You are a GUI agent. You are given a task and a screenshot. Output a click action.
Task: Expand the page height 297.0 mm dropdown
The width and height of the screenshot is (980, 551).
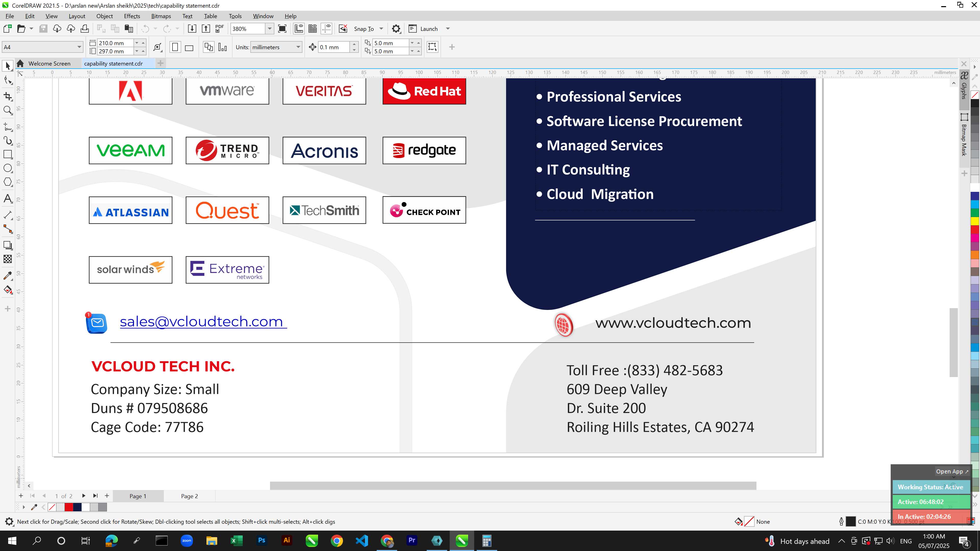coord(137,51)
